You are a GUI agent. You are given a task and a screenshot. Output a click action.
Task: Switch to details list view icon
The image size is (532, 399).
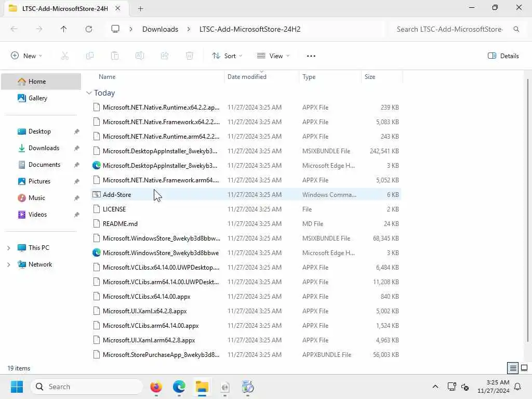point(513,368)
